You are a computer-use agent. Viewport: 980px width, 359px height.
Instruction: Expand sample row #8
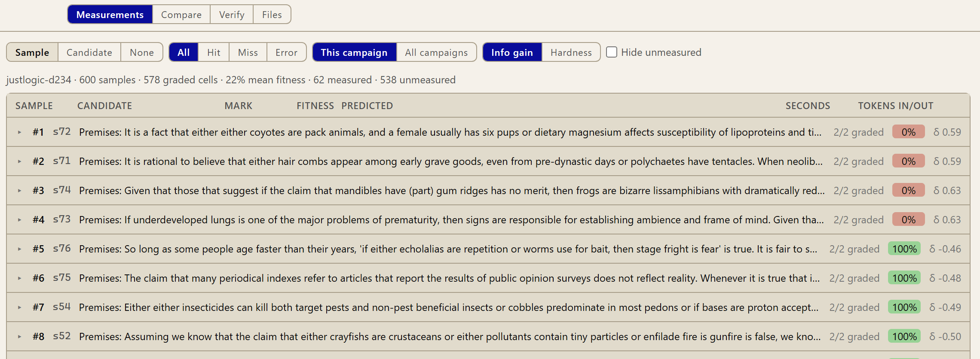pos(20,337)
